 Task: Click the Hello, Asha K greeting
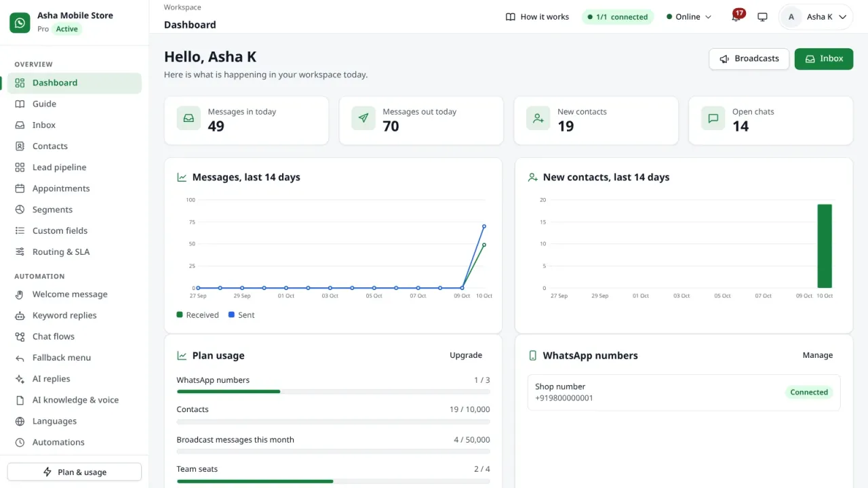tap(210, 57)
